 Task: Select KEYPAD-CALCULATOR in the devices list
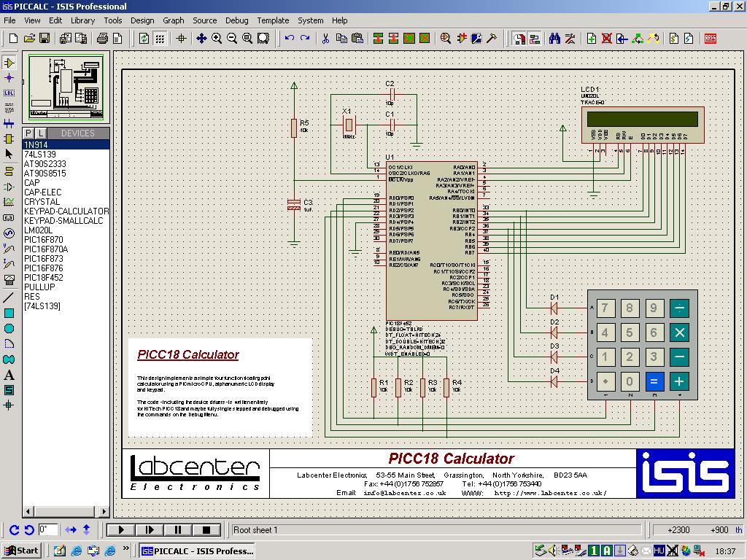click(x=66, y=211)
